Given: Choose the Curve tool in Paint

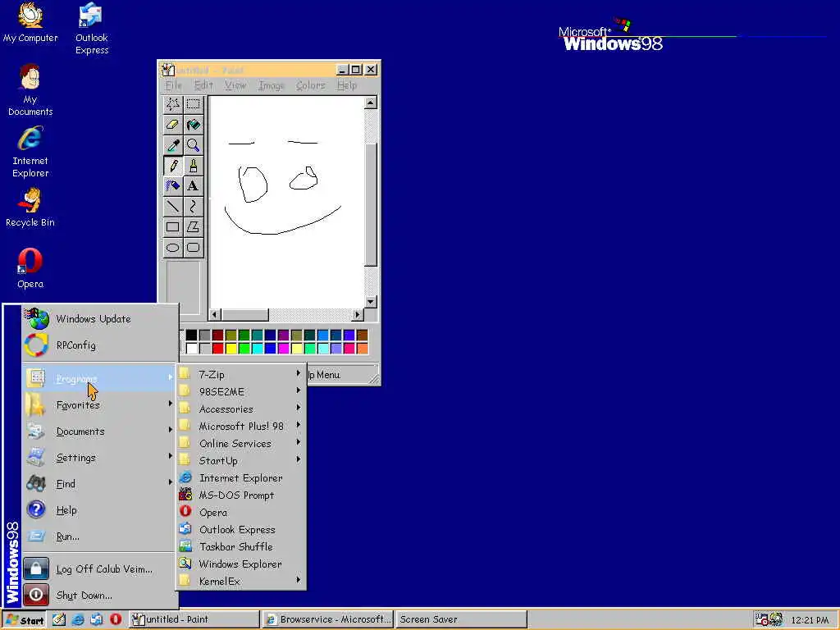Looking at the screenshot, I should pyautogui.click(x=193, y=206).
